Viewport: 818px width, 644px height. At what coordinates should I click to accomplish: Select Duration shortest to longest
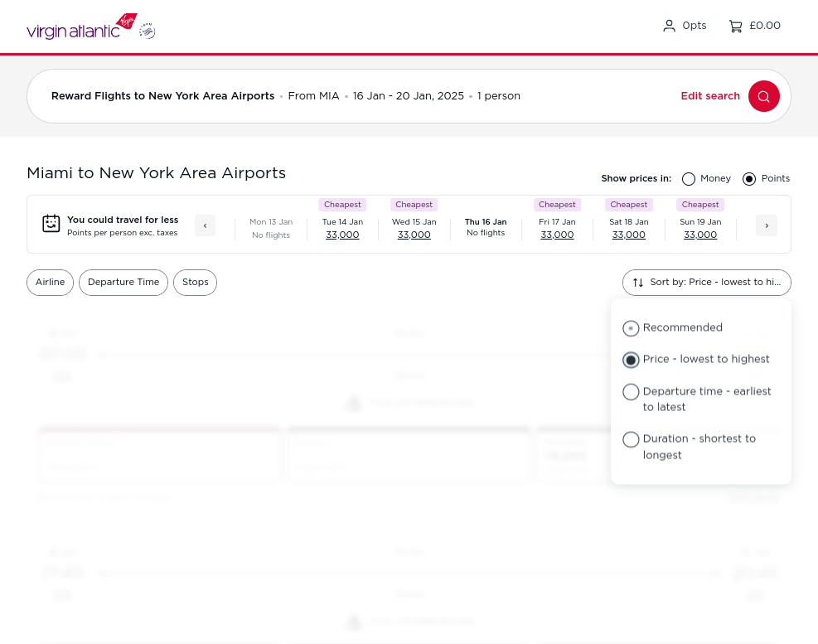click(690, 447)
